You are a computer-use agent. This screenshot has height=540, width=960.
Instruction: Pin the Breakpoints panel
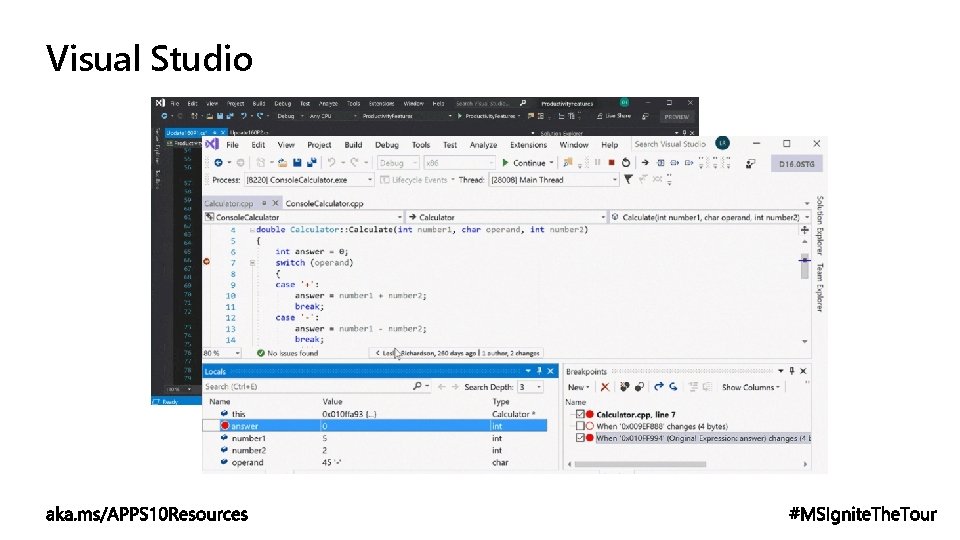[x=792, y=371]
